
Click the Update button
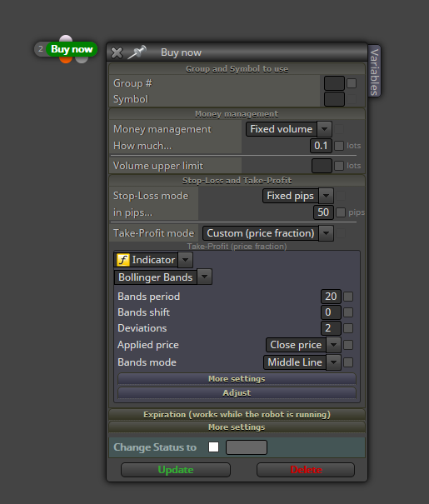click(176, 470)
